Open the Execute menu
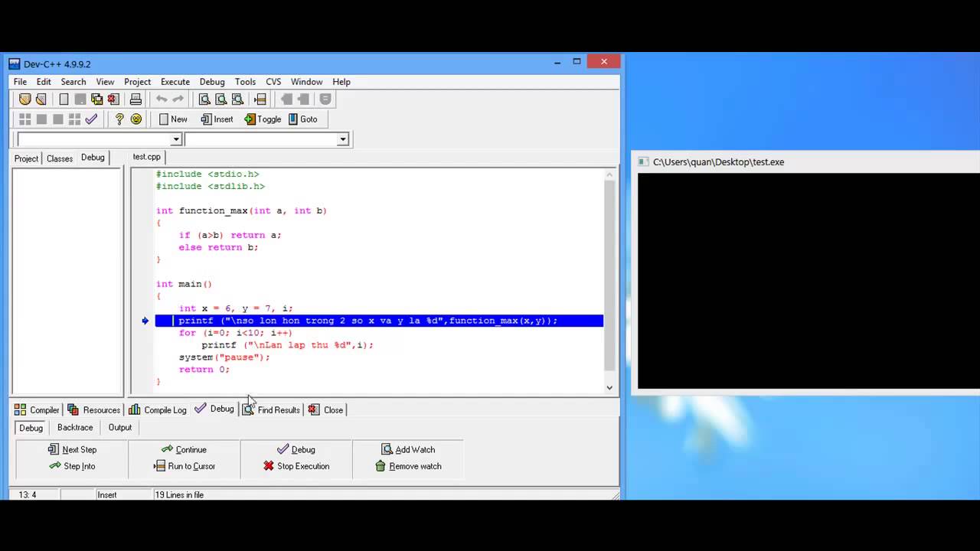The image size is (980, 551). tap(175, 82)
